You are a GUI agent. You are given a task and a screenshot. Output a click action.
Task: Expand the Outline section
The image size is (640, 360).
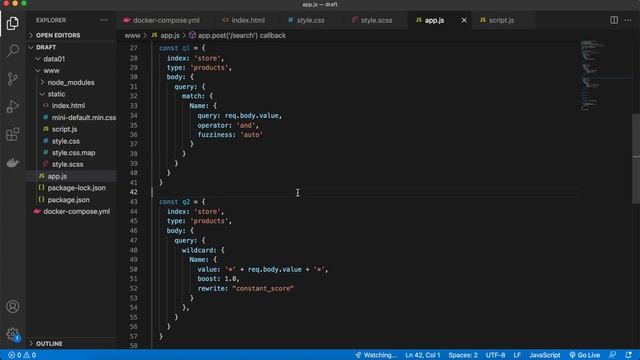(x=71, y=344)
